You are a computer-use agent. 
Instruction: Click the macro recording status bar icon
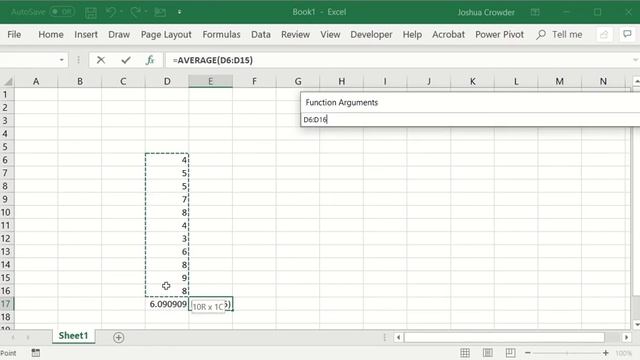coord(36,353)
